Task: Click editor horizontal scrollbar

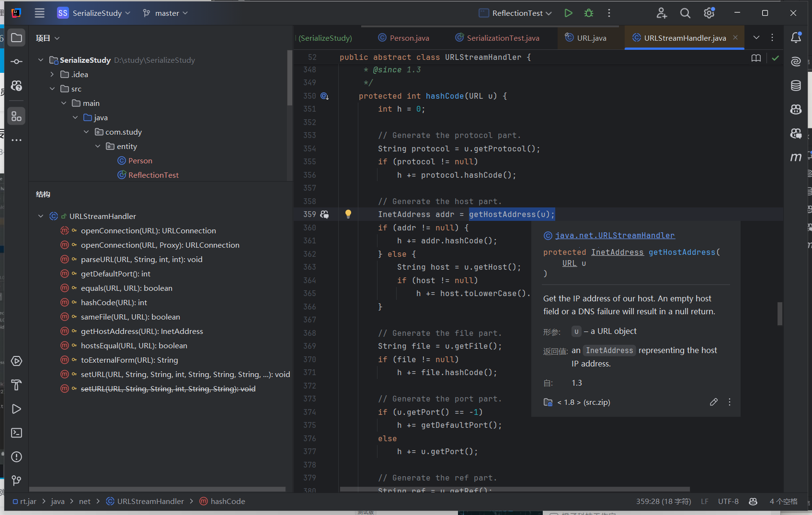Action: point(515,489)
